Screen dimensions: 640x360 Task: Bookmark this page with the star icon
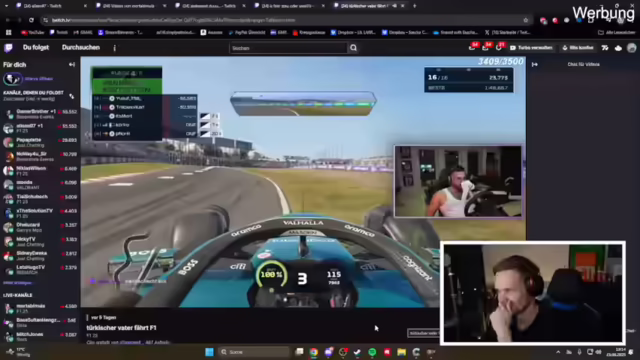pyautogui.click(x=526, y=20)
